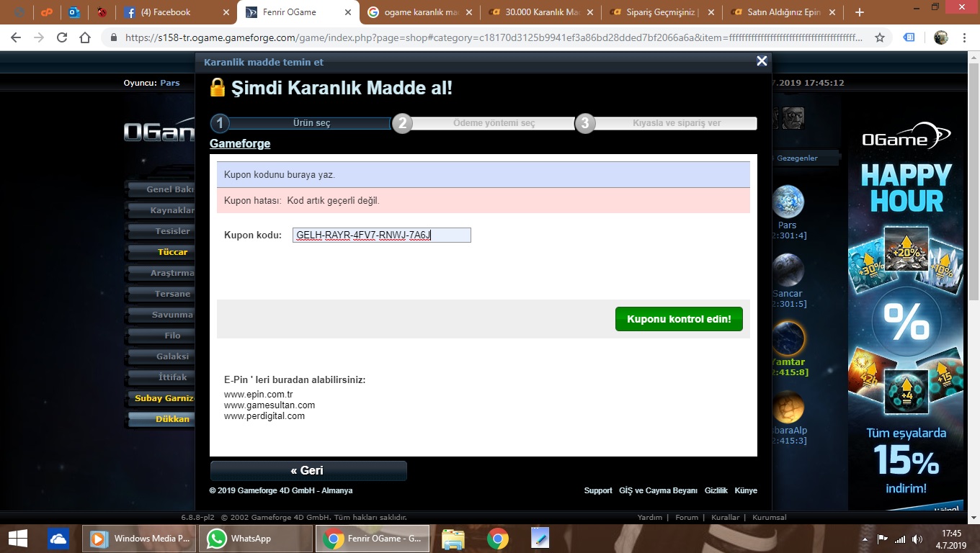Click the second Chrome taskbar icon
The width and height of the screenshot is (980, 553).
[497, 539]
